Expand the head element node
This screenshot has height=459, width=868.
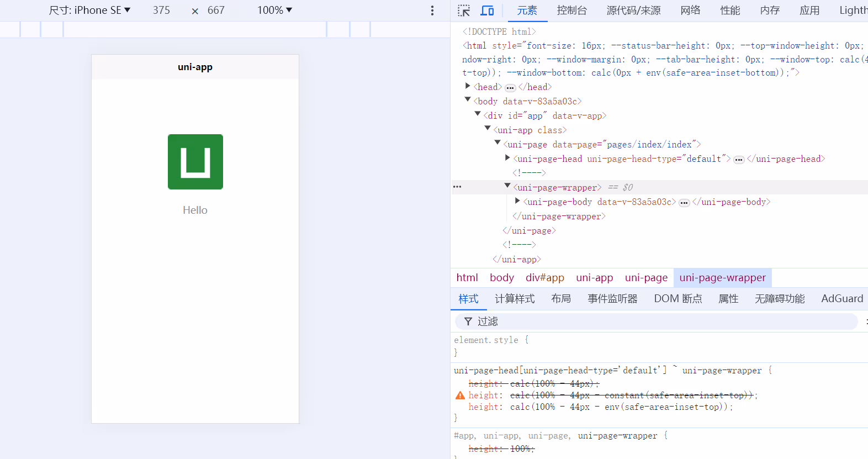468,86
